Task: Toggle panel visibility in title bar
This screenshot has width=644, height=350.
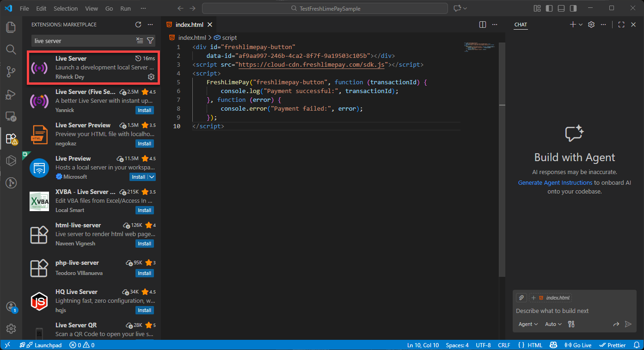Action: 561,8
